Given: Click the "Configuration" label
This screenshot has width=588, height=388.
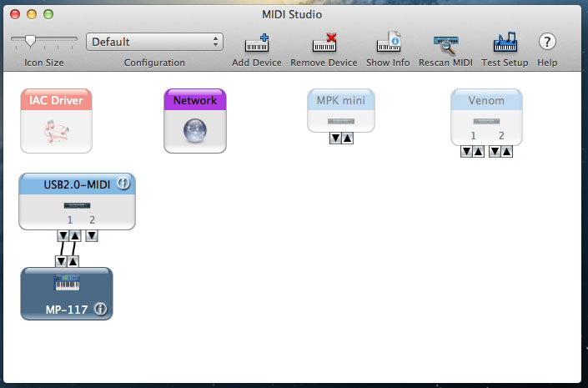Looking at the screenshot, I should point(154,63).
